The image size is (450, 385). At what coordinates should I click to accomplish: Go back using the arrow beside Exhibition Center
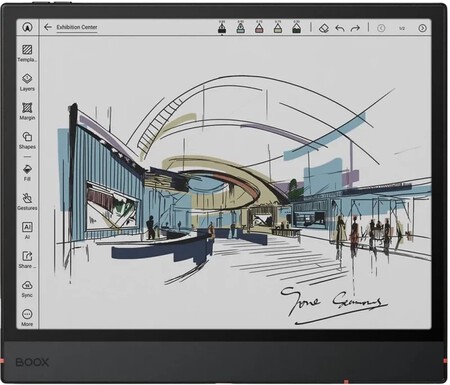coord(48,27)
